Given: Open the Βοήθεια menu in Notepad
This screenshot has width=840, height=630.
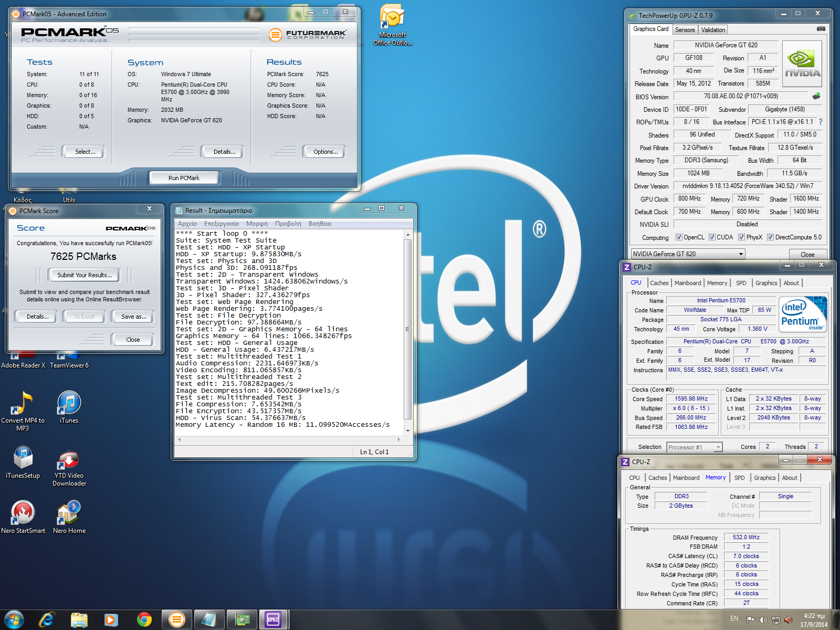Looking at the screenshot, I should coord(320,224).
